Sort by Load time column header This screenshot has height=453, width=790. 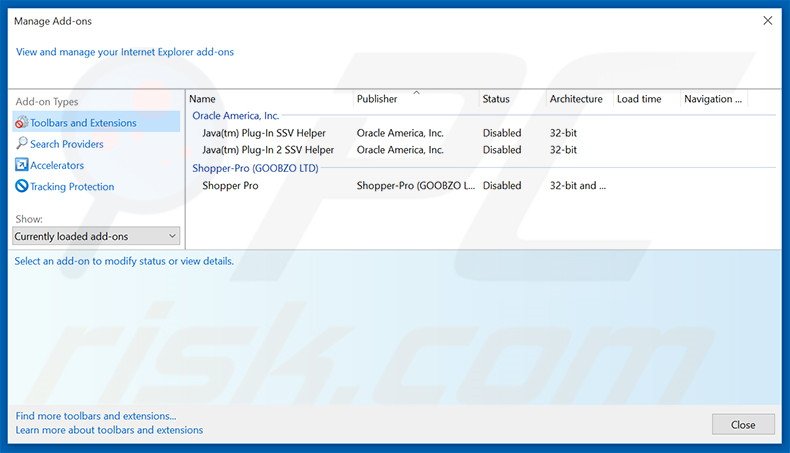pos(646,99)
